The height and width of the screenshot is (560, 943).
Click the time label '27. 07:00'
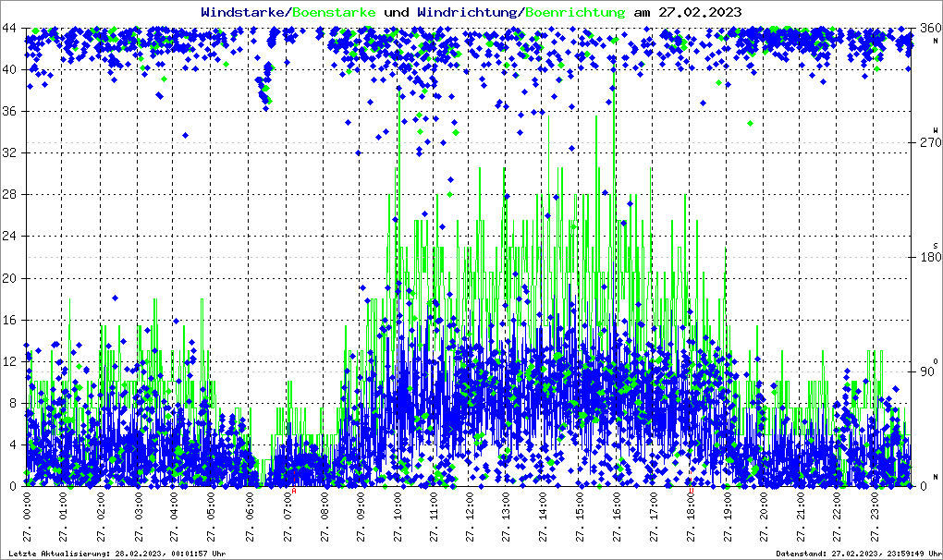(x=288, y=517)
